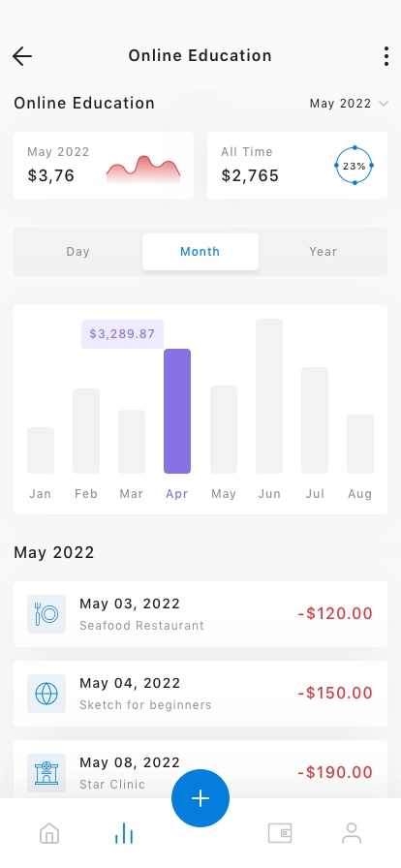The width and height of the screenshot is (401, 868).
Task: Open the profile person icon
Action: [352, 833]
